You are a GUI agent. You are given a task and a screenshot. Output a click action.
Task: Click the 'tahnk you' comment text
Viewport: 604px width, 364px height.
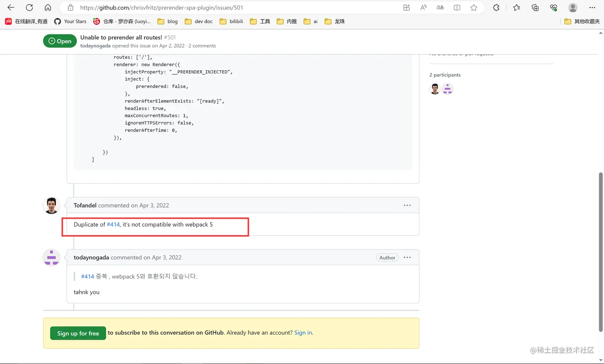87,292
